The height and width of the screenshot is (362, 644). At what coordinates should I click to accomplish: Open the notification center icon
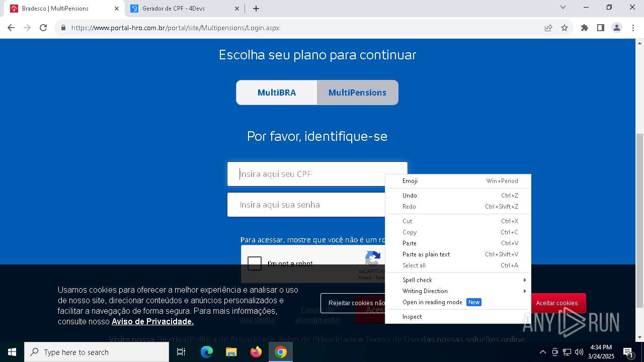(x=628, y=352)
